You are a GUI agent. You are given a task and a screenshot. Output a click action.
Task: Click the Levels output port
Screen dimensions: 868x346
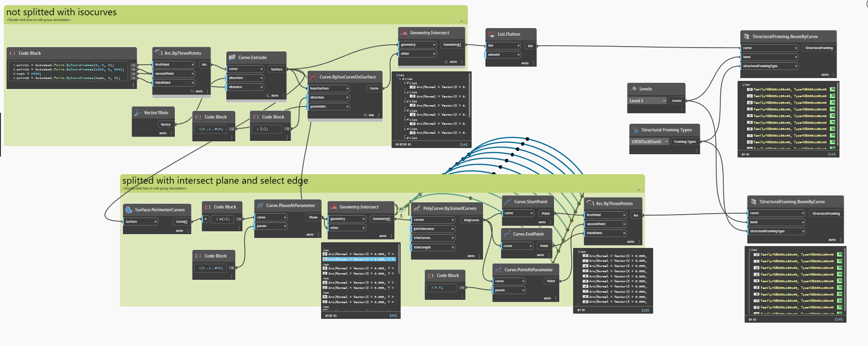pos(676,101)
